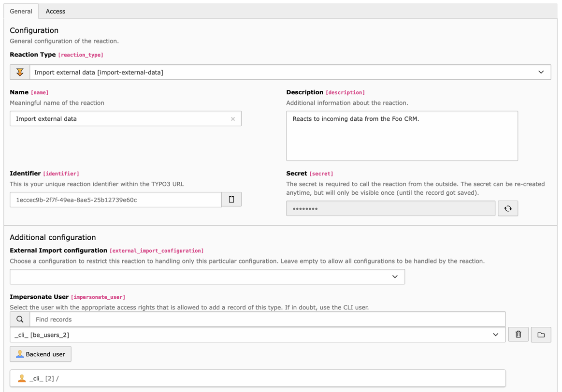Browse for records with folder icon
The image size is (562, 392).
[x=541, y=334]
